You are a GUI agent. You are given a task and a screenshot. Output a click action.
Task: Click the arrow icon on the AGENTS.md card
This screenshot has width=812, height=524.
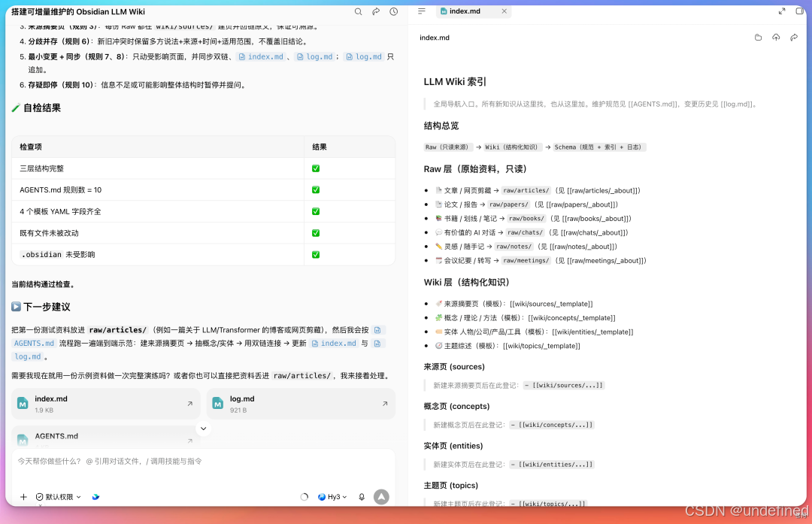[190, 441]
